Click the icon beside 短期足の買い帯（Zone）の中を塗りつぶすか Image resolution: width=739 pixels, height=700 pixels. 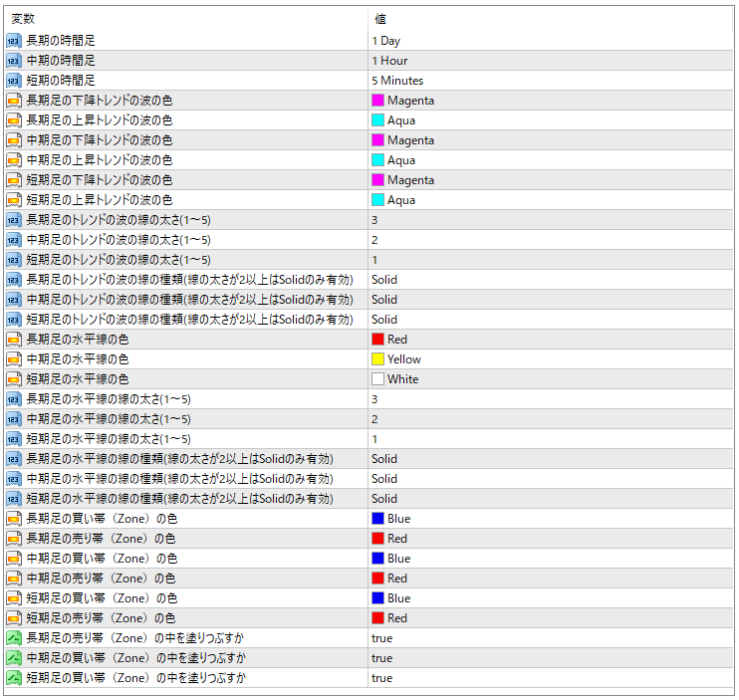(14, 678)
